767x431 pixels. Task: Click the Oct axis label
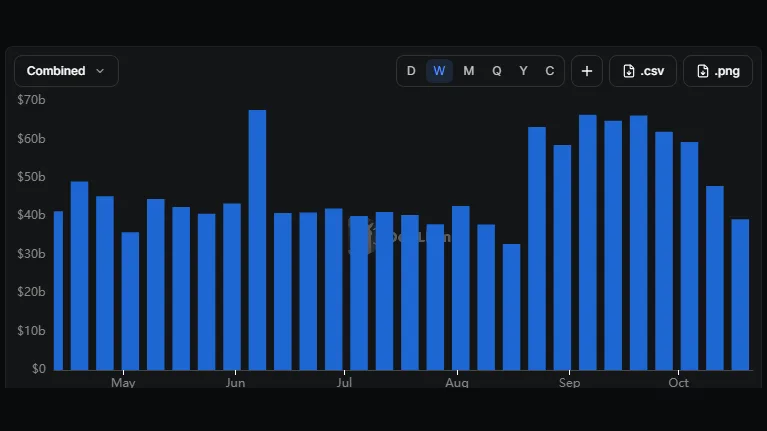pos(678,383)
